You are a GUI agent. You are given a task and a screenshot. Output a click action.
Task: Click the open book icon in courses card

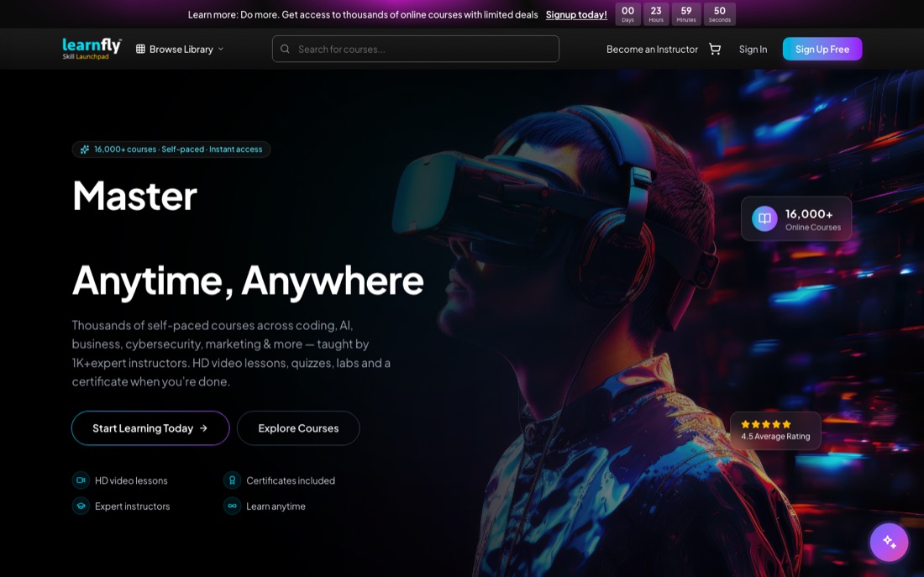click(764, 218)
